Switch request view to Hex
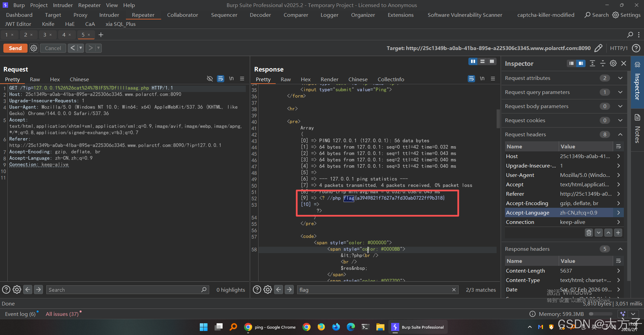The width and height of the screenshot is (644, 335). pyautogui.click(x=55, y=79)
